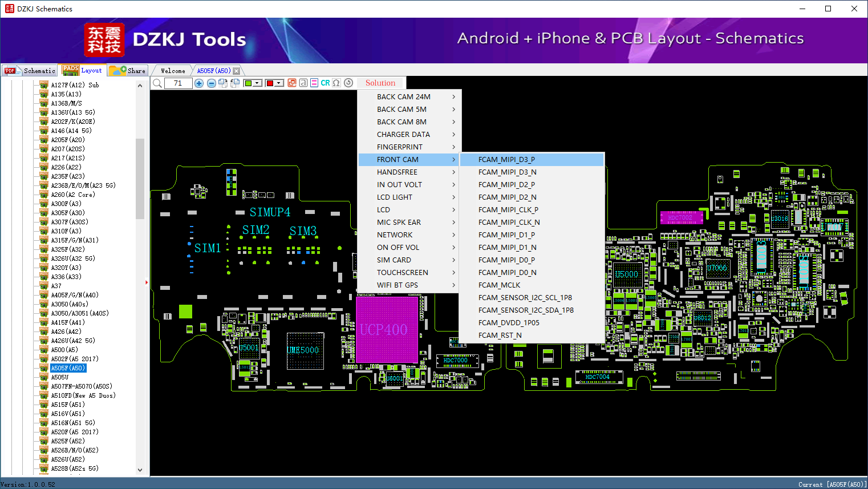
Task: Select A336(A33) in the model tree
Action: click(x=66, y=277)
